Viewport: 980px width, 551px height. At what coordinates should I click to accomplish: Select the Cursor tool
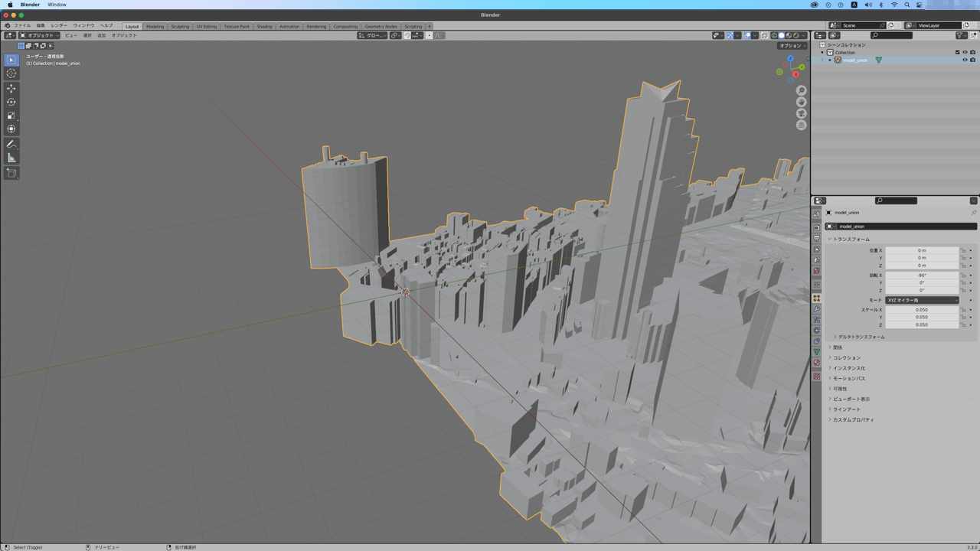coord(11,73)
